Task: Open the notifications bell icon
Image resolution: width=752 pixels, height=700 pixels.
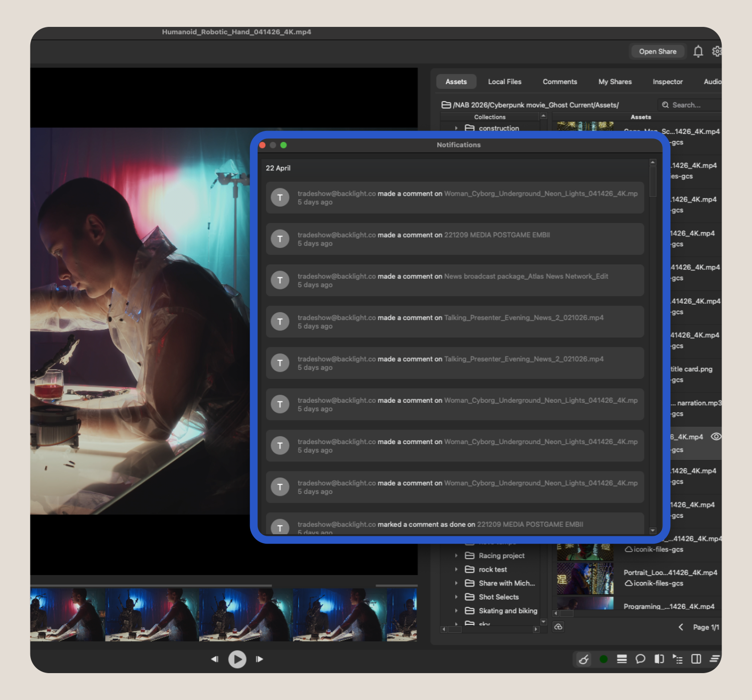Action: click(x=698, y=51)
